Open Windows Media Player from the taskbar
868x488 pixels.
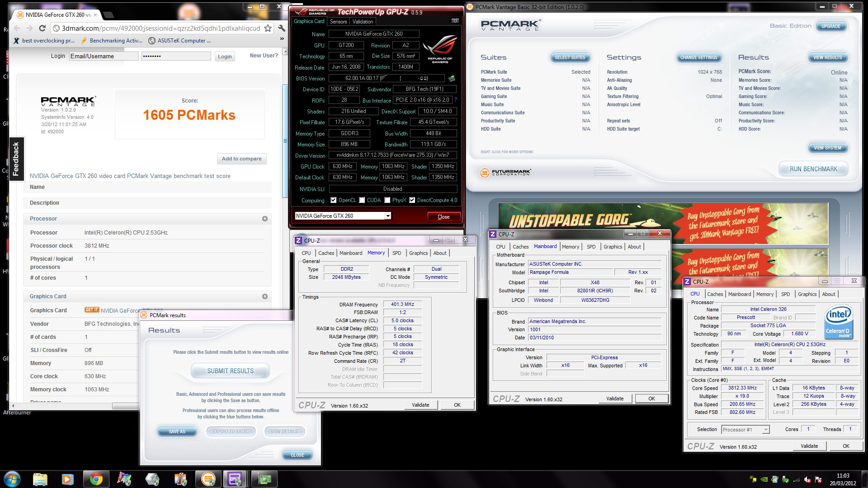coord(68,479)
